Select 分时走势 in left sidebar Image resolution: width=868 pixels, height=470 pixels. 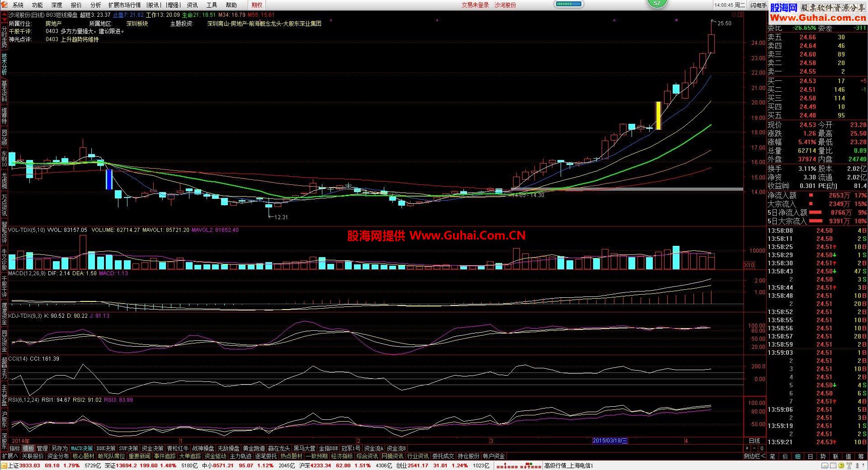4,37
